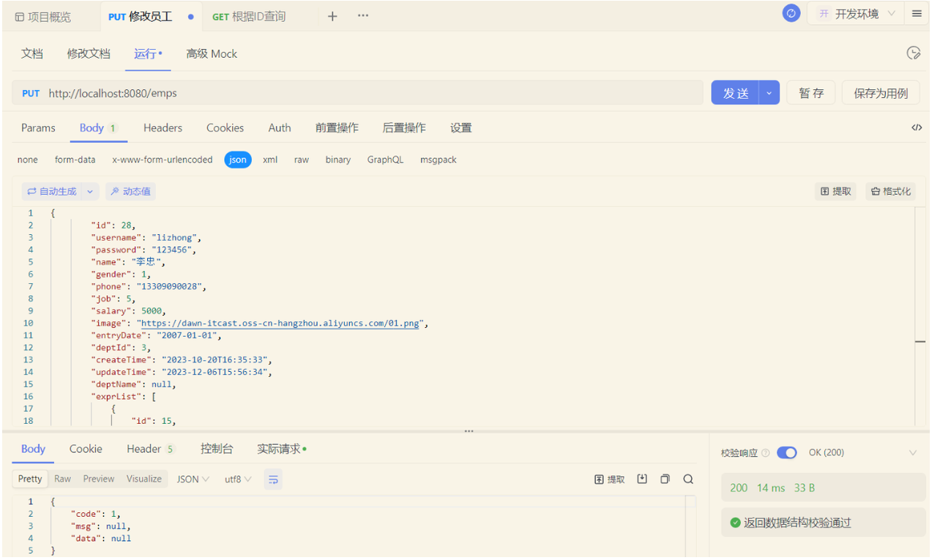Click the history clock icon at top right

click(914, 53)
